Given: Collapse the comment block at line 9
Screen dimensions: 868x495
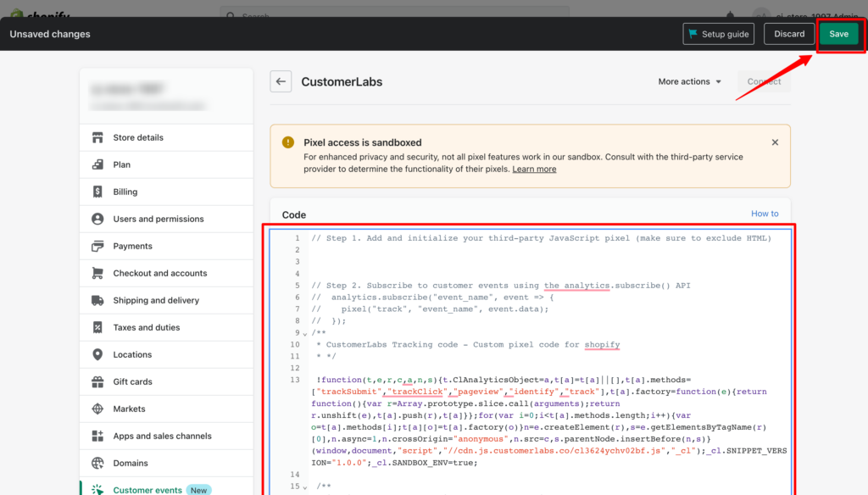Looking at the screenshot, I should (305, 333).
